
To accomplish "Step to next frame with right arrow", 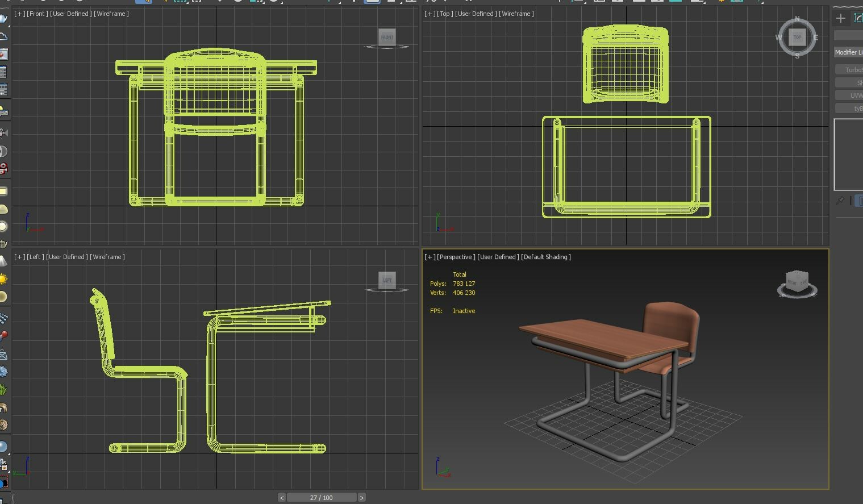I will click(x=361, y=498).
